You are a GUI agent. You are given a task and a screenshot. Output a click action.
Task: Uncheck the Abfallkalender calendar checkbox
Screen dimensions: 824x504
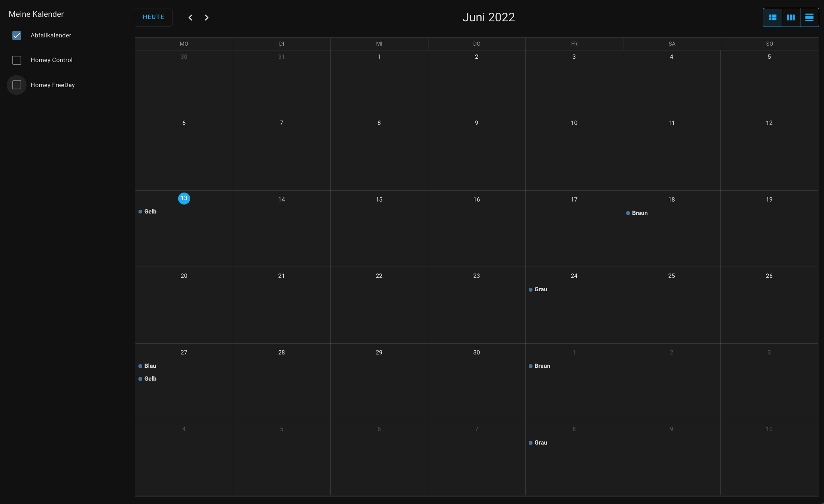point(17,36)
